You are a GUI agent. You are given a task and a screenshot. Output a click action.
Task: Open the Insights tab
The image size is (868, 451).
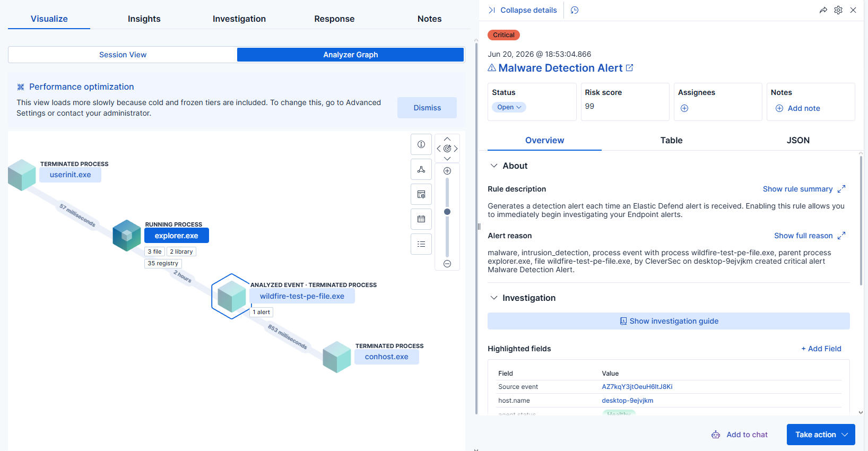coord(144,19)
